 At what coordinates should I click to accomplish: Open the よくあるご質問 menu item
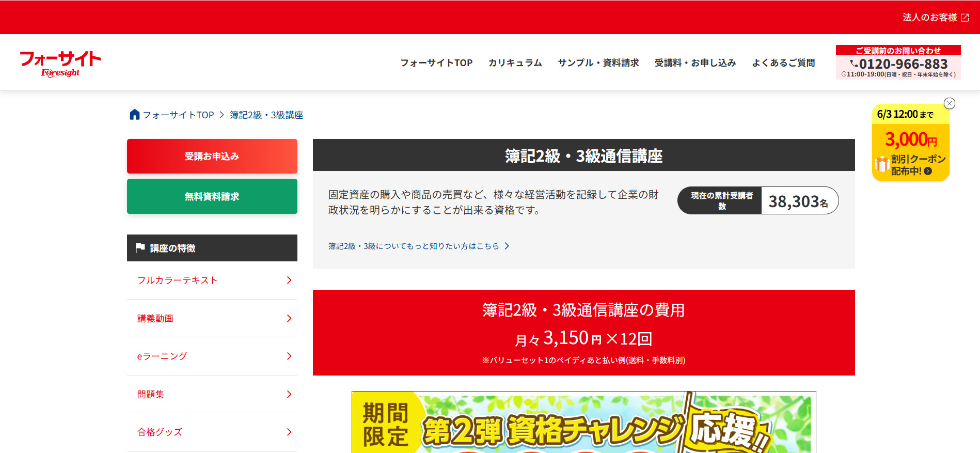click(x=783, y=63)
